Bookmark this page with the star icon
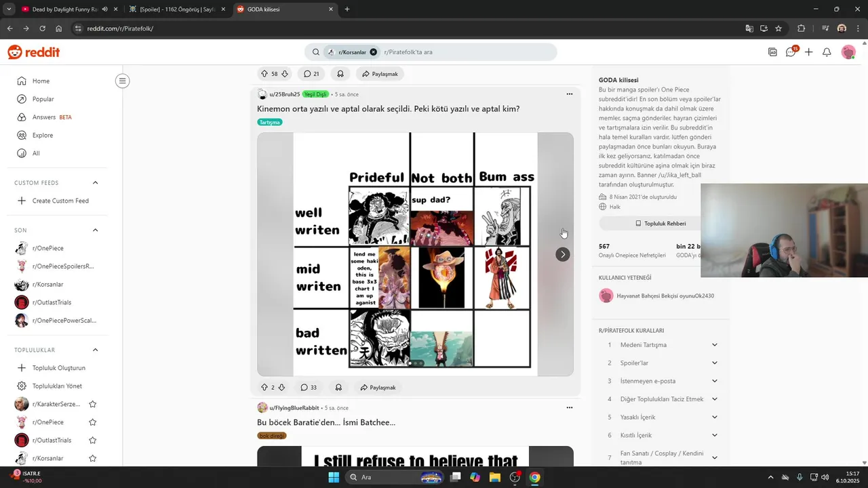Screen dimensions: 868x488 [778, 28]
